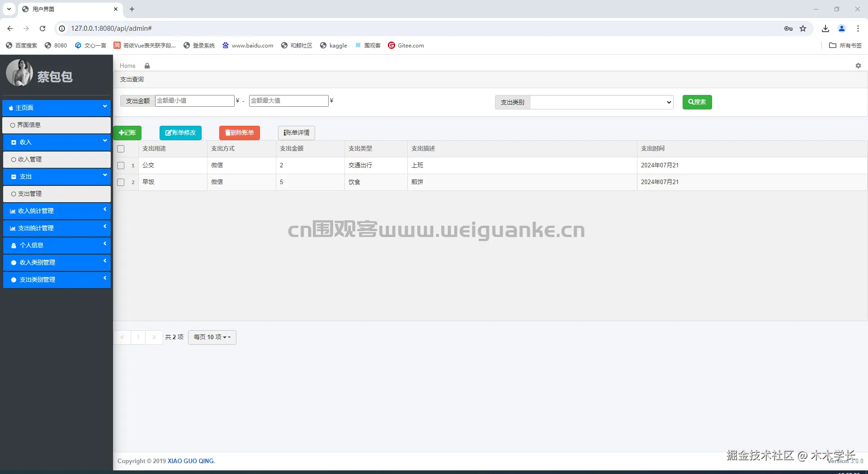Collapse the 支出 sidebar menu
The height and width of the screenshot is (474, 868).
pos(57,176)
